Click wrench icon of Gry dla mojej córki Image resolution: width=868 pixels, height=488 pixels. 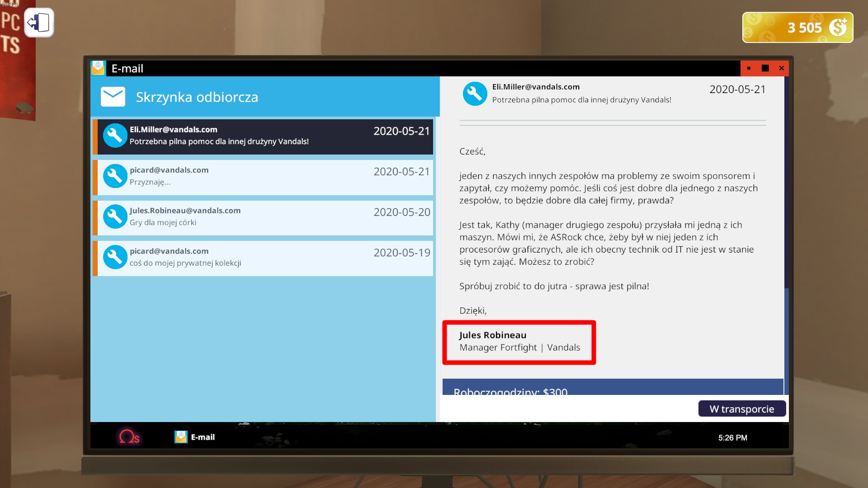click(x=115, y=216)
